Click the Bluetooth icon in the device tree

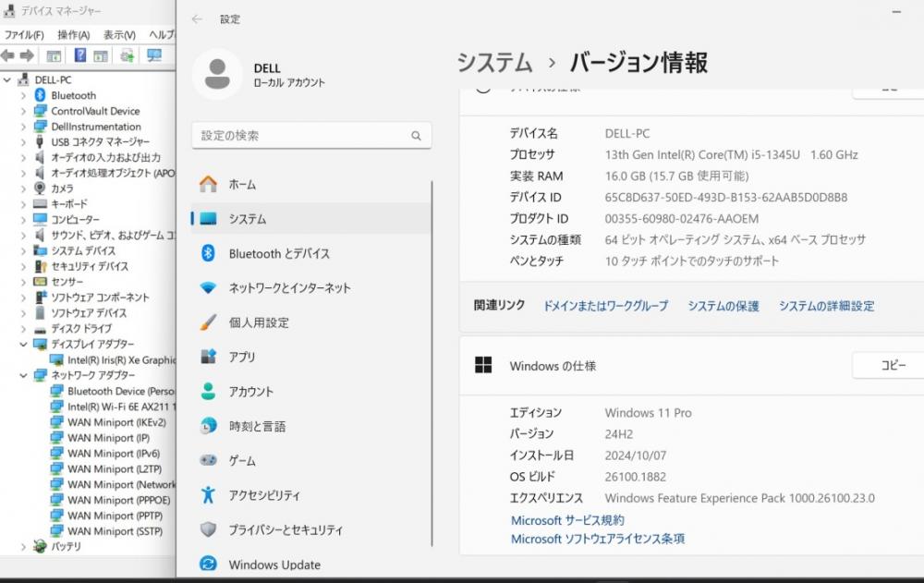tap(40, 95)
